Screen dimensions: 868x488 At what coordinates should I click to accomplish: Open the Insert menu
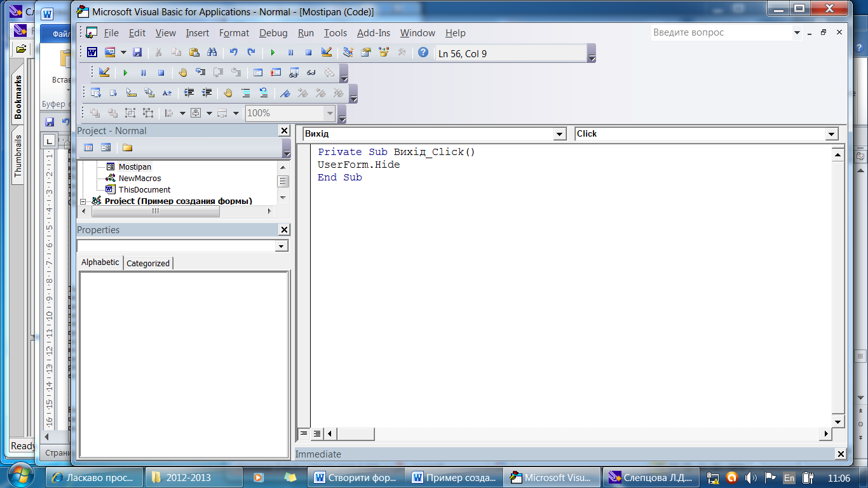coord(198,33)
